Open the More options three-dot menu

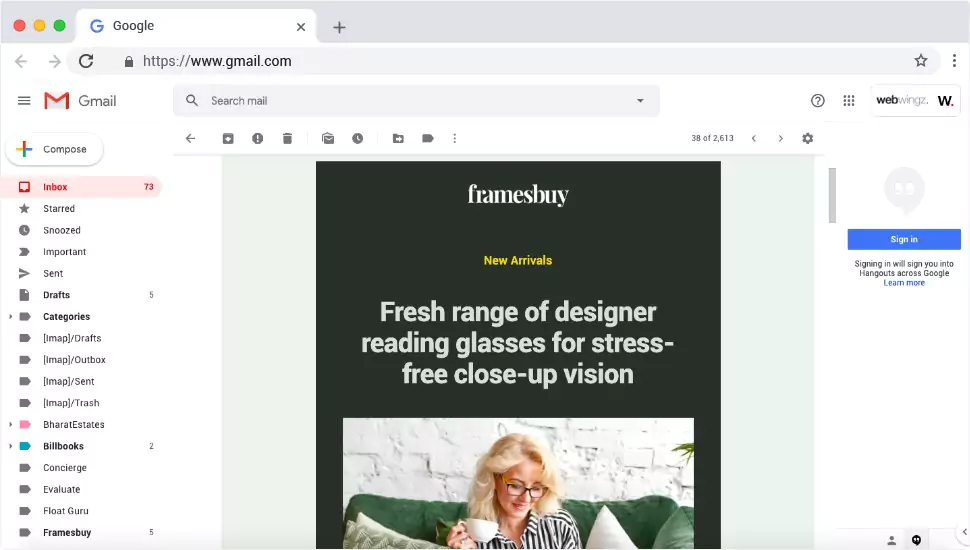point(455,139)
